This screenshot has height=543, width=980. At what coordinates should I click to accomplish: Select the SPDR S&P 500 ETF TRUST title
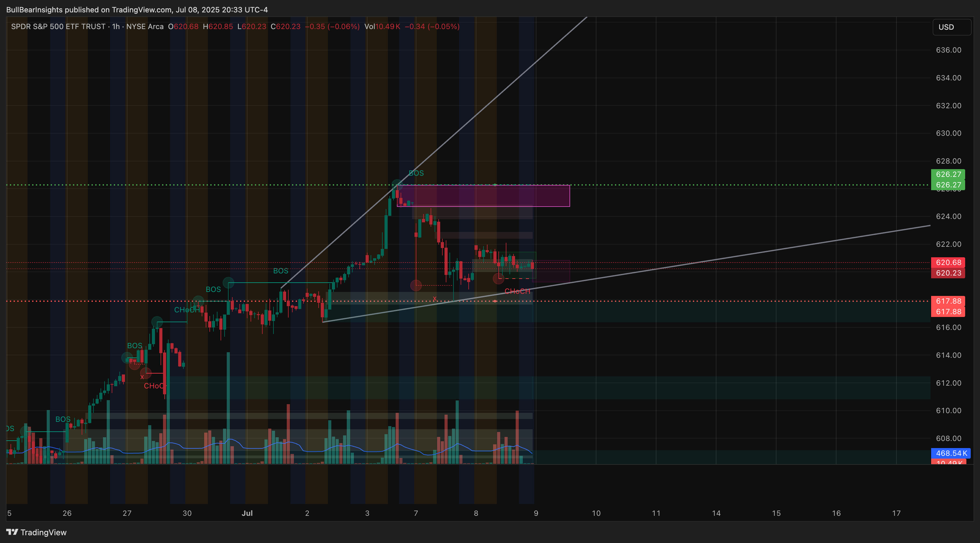(58, 27)
